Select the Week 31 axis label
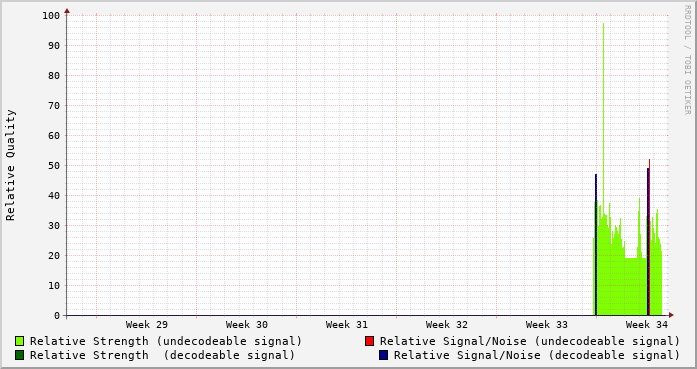 click(347, 325)
